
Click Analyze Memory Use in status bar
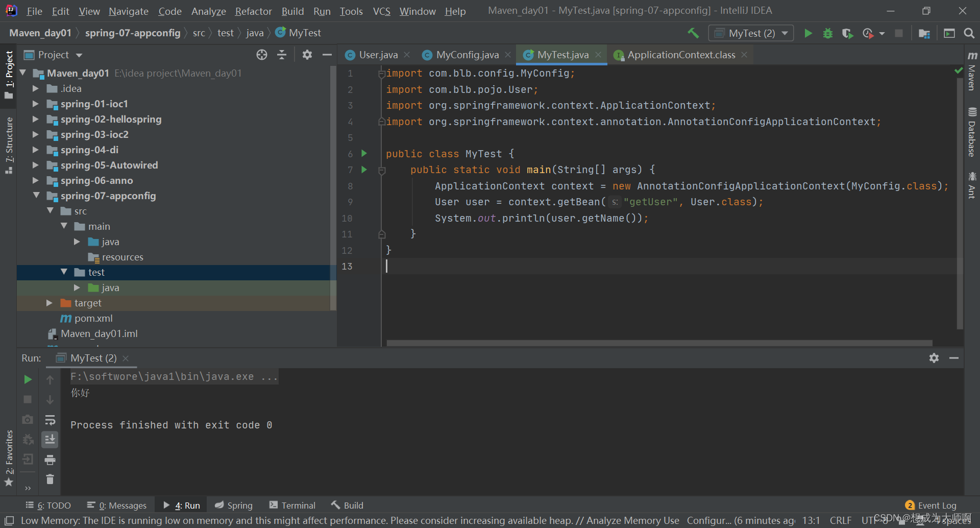(x=632, y=520)
